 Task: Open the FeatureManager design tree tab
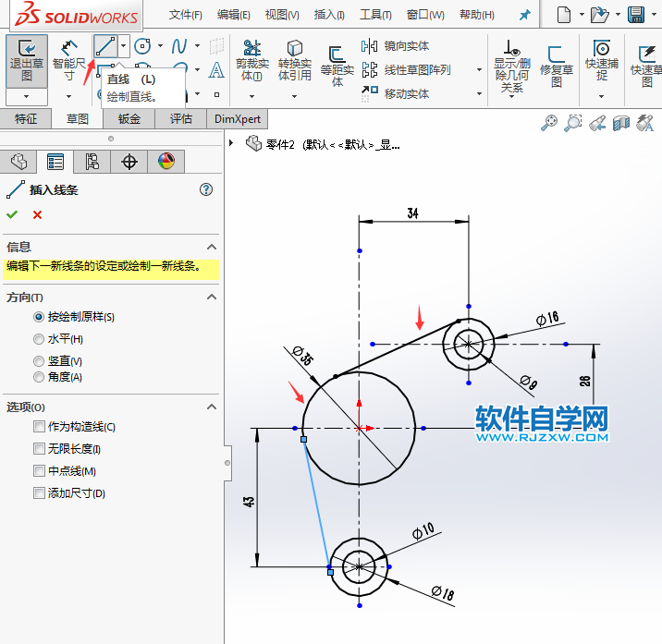pyautogui.click(x=18, y=162)
